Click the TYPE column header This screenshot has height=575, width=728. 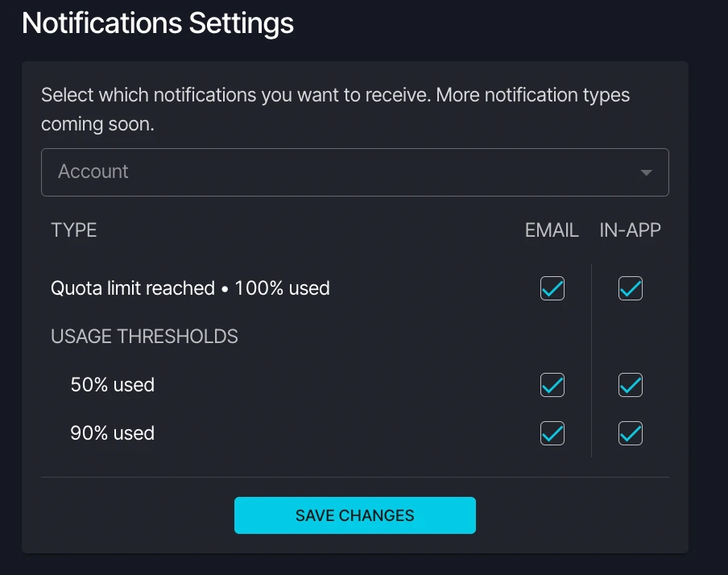74,230
